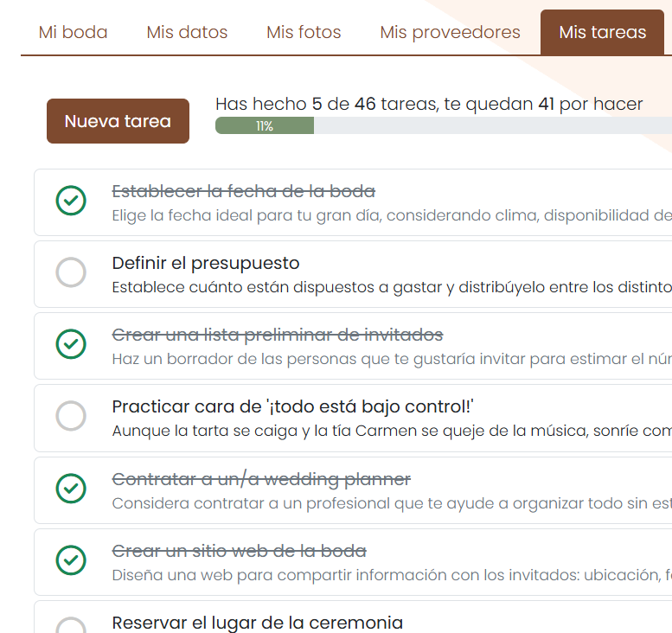Viewport: 672px width, 633px height.
Task: Select the Contratar a un/a wedding planner title
Action: tap(261, 479)
